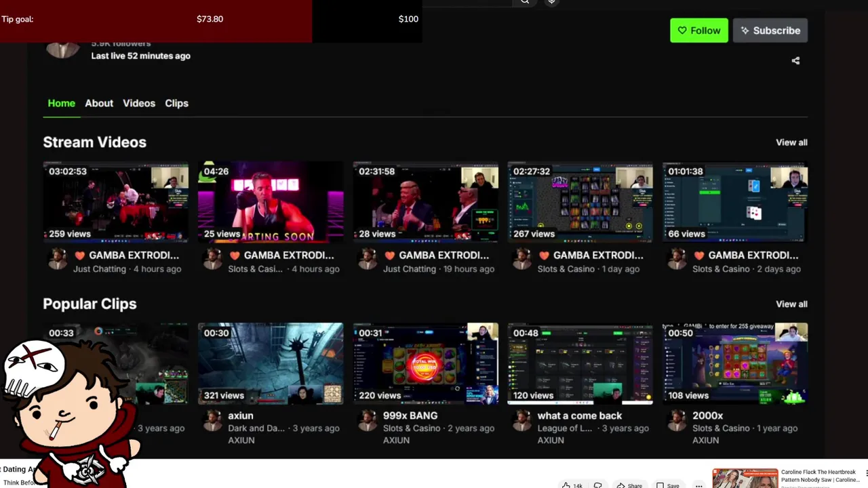Click avatar of the 2 days ago video
868x488 pixels.
[x=677, y=258]
